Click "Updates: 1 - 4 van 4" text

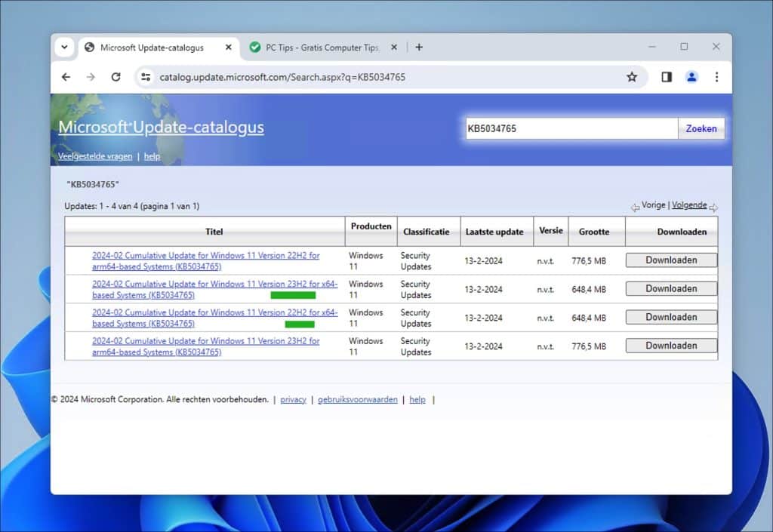coord(101,207)
